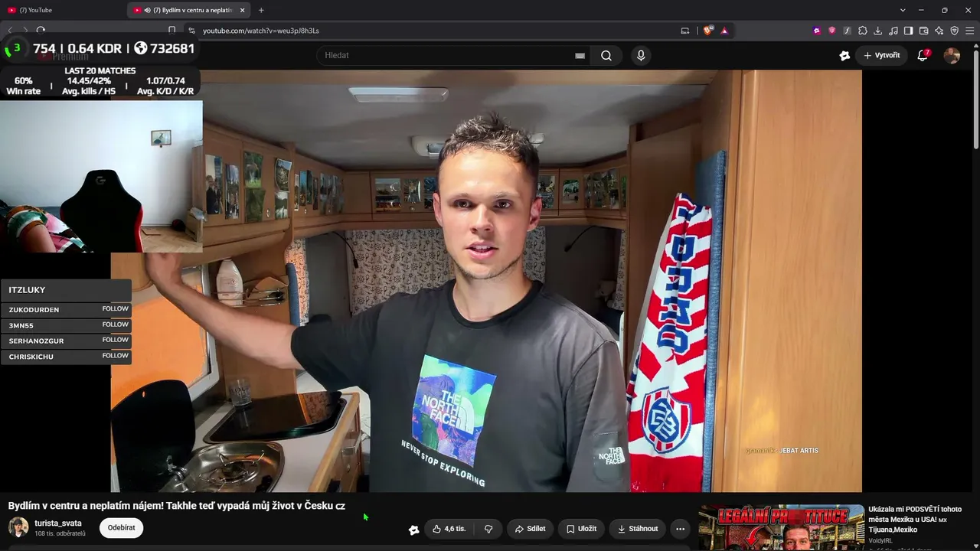Click the video player to pause
The image size is (980, 551).
click(x=486, y=281)
